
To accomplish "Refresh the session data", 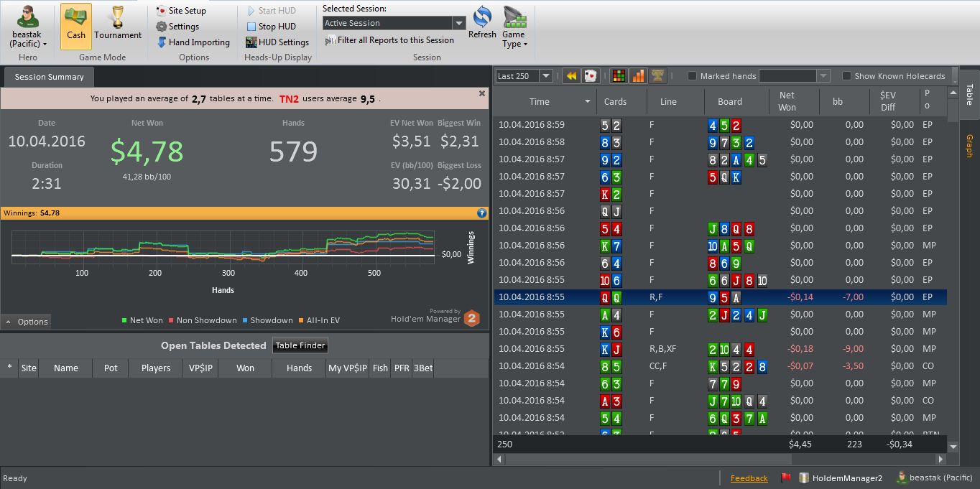I will tap(482, 23).
